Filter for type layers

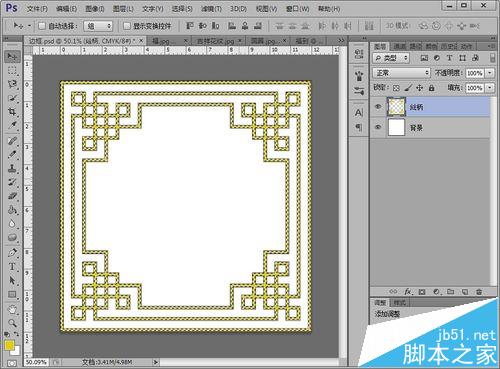[x=449, y=58]
